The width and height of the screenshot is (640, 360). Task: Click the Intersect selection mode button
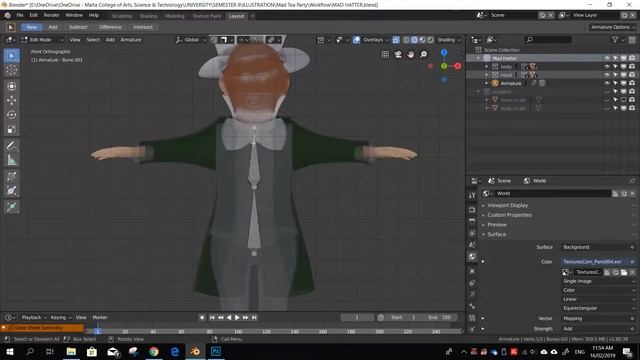[143, 27]
